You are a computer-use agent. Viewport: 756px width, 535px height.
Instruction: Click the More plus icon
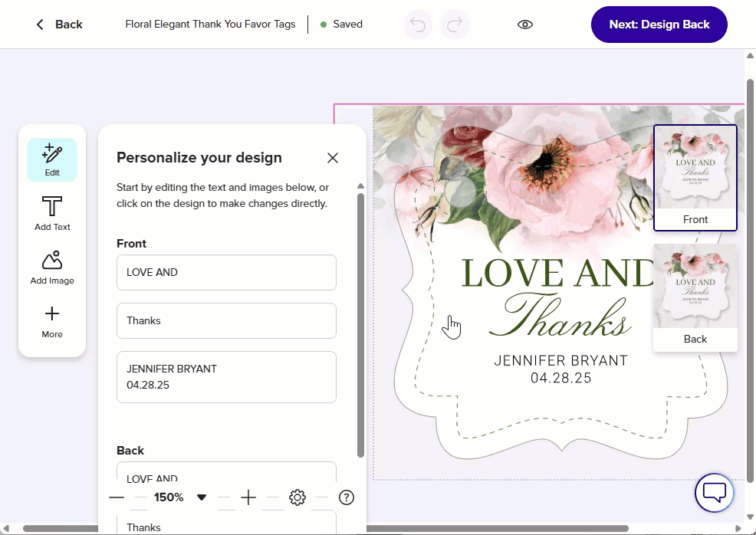click(x=52, y=320)
